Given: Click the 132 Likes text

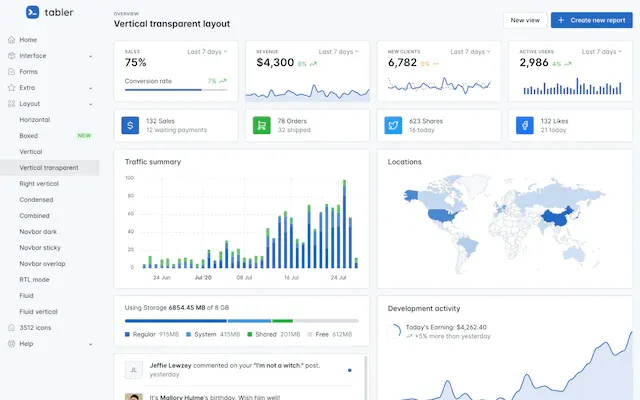Looking at the screenshot, I should 554,121.
